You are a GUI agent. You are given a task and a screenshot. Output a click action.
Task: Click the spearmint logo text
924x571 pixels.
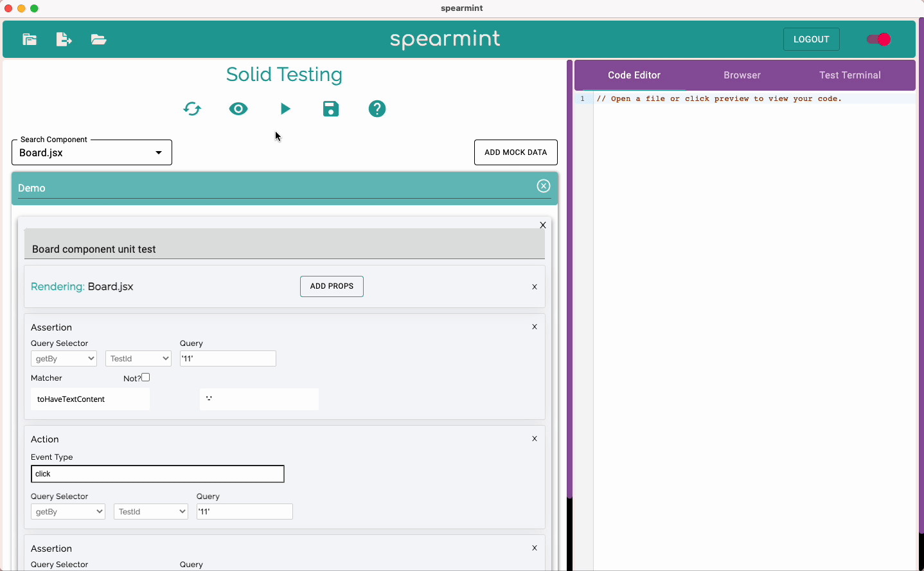[x=445, y=39]
